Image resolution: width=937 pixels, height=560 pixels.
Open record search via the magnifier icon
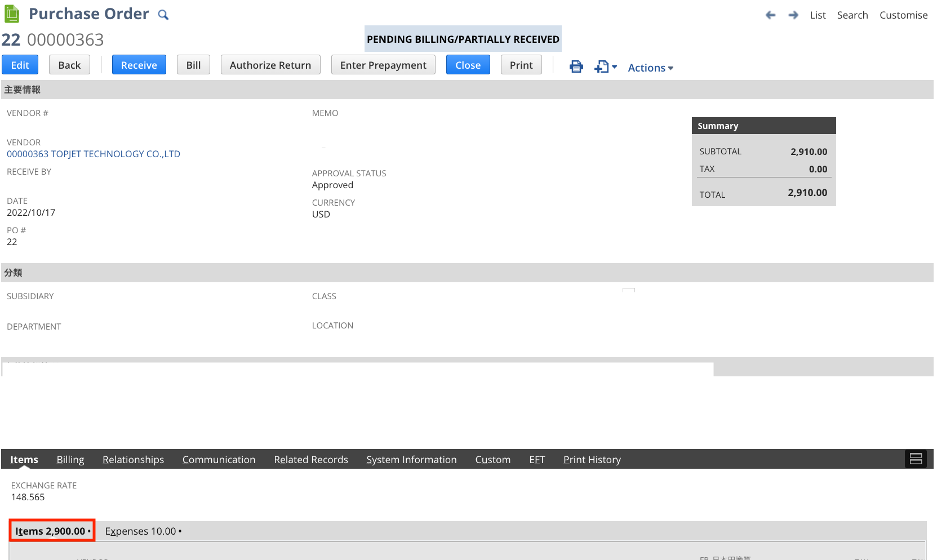[x=163, y=15]
